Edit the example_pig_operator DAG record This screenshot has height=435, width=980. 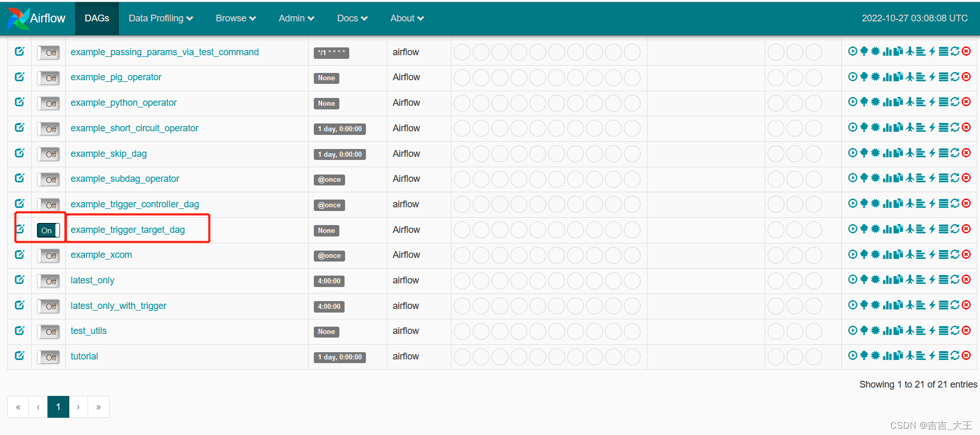tap(19, 77)
